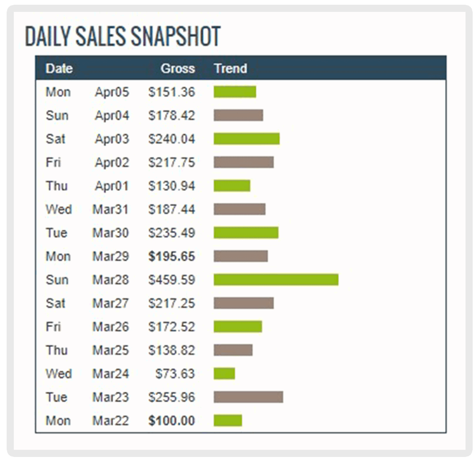The width and height of the screenshot is (476, 466).
Task: Click the Gross column header
Action: pyautogui.click(x=178, y=69)
